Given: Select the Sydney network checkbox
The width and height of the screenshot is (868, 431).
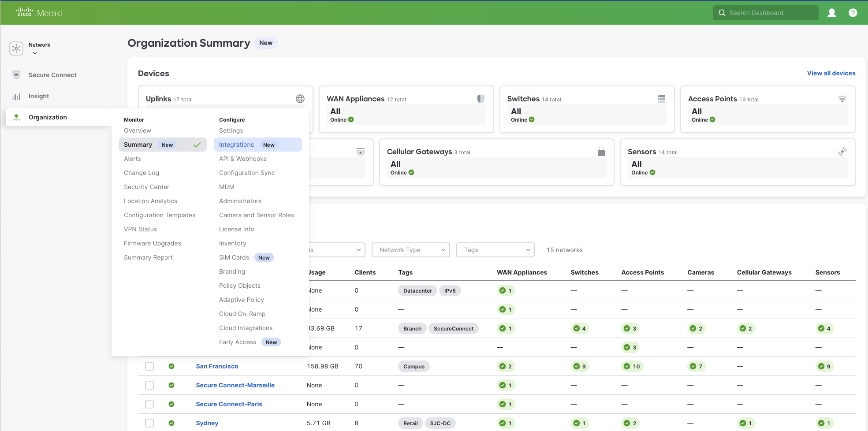Looking at the screenshot, I should click(x=149, y=423).
